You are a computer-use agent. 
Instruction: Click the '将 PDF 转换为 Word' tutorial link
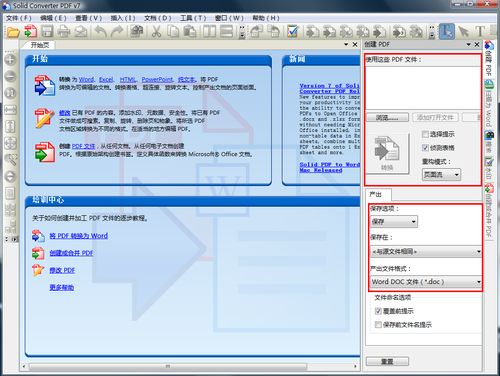pyautogui.click(x=79, y=236)
